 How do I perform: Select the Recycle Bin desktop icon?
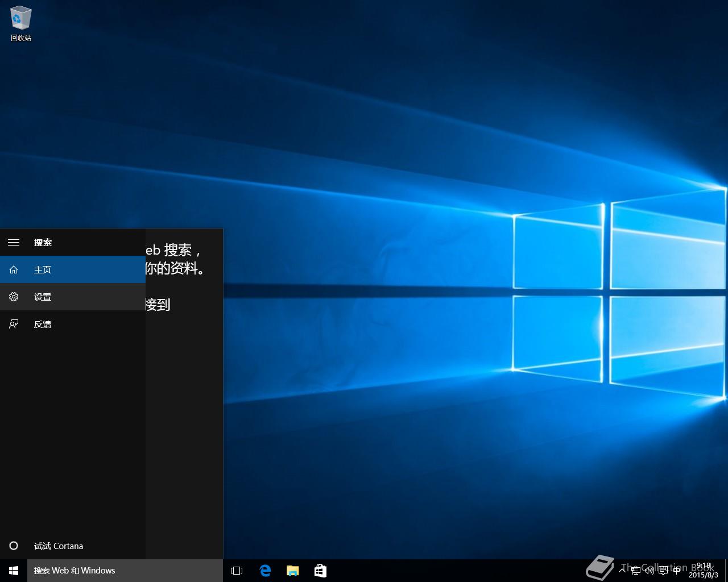pyautogui.click(x=21, y=24)
